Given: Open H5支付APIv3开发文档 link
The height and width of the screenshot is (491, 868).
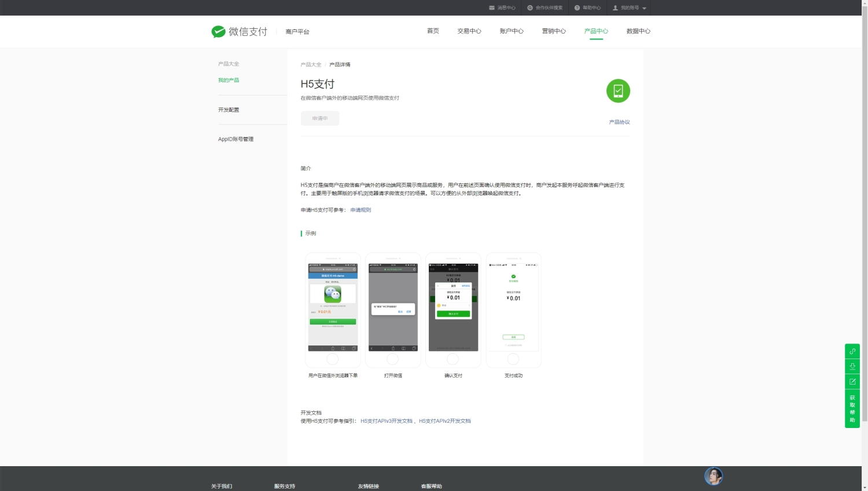Looking at the screenshot, I should (387, 421).
